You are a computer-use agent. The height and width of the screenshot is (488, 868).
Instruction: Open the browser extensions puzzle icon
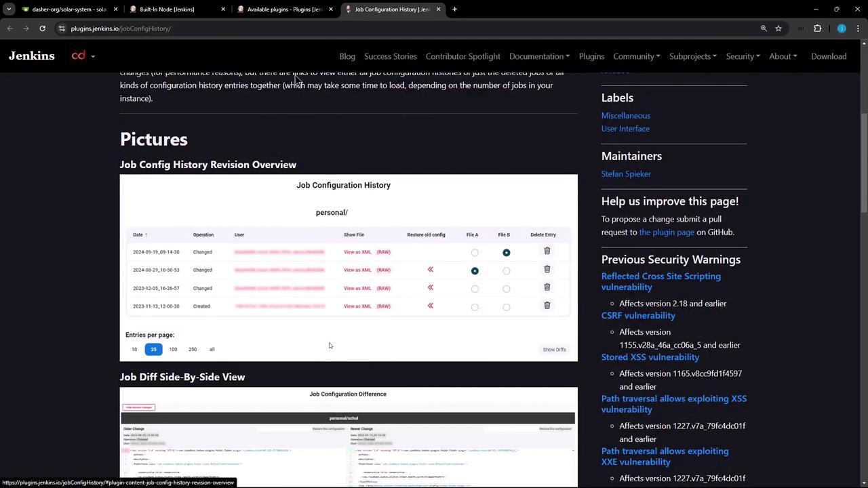pyautogui.click(x=817, y=28)
